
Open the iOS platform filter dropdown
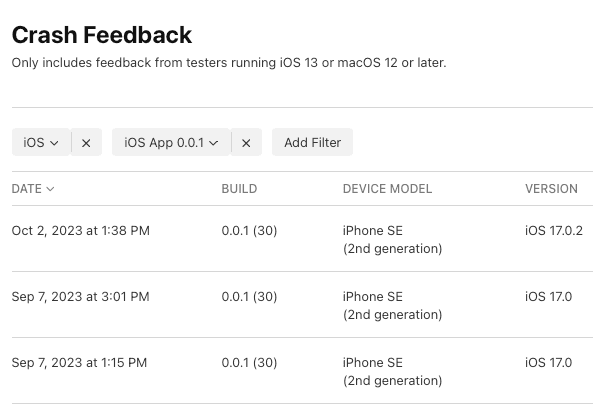click(x=41, y=143)
